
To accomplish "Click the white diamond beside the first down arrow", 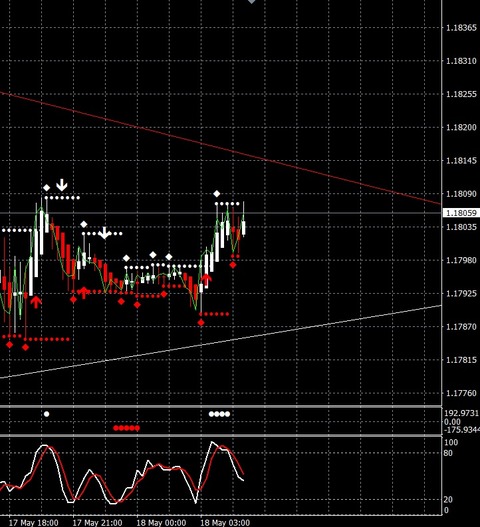I will [x=47, y=188].
